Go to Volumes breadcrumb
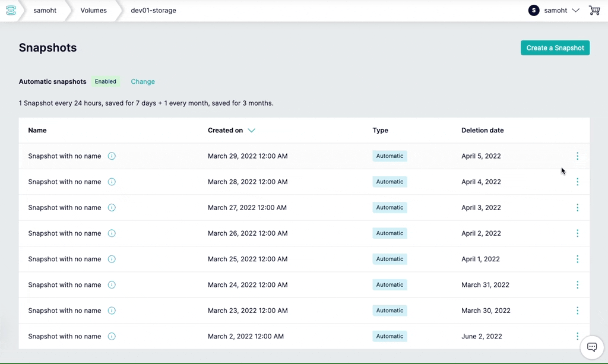Image resolution: width=608 pixels, height=364 pixels. (93, 11)
